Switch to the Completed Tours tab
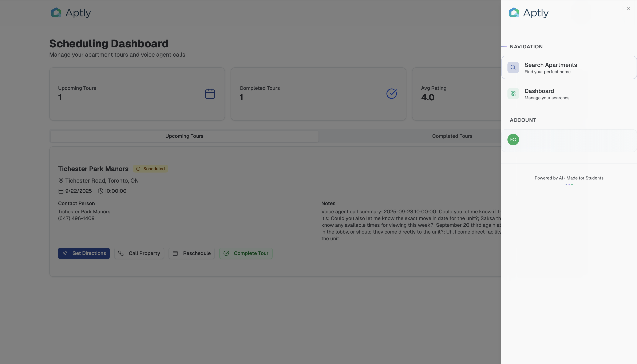 click(452, 136)
